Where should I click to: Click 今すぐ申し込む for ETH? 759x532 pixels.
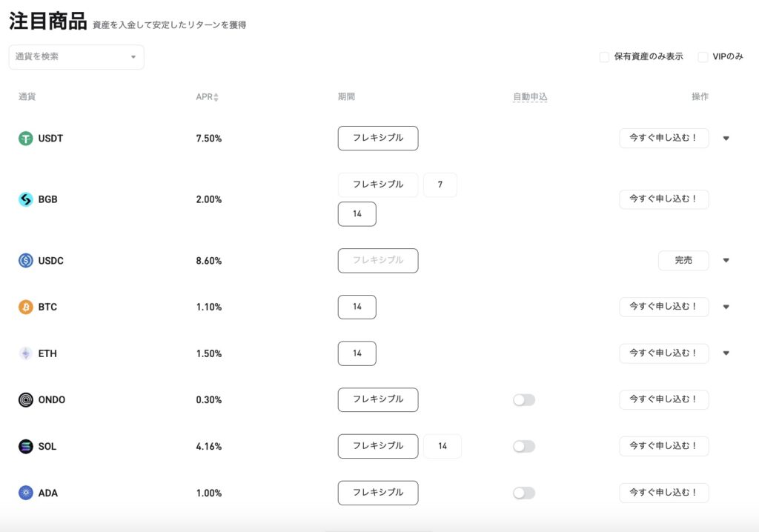click(x=663, y=353)
